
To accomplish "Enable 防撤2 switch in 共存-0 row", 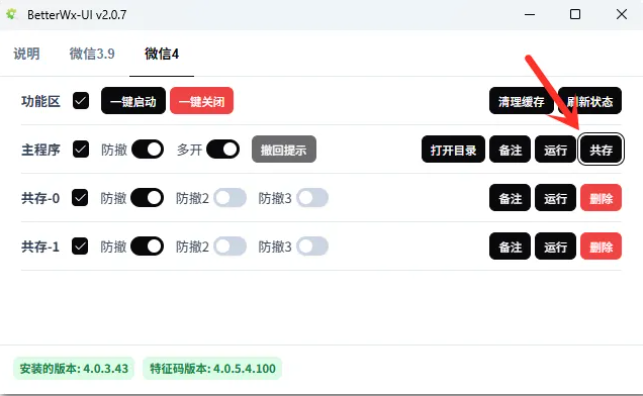I will (230, 198).
